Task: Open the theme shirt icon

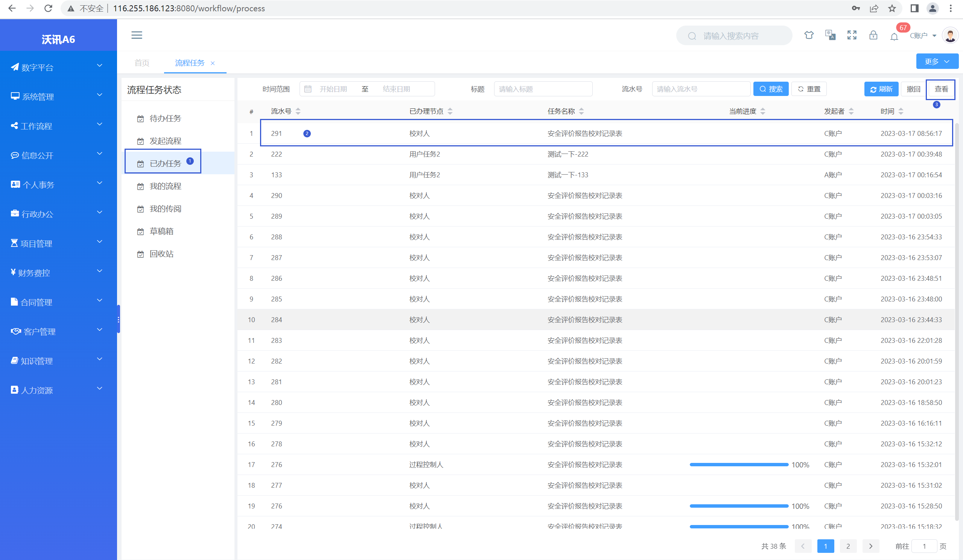Action: [809, 35]
